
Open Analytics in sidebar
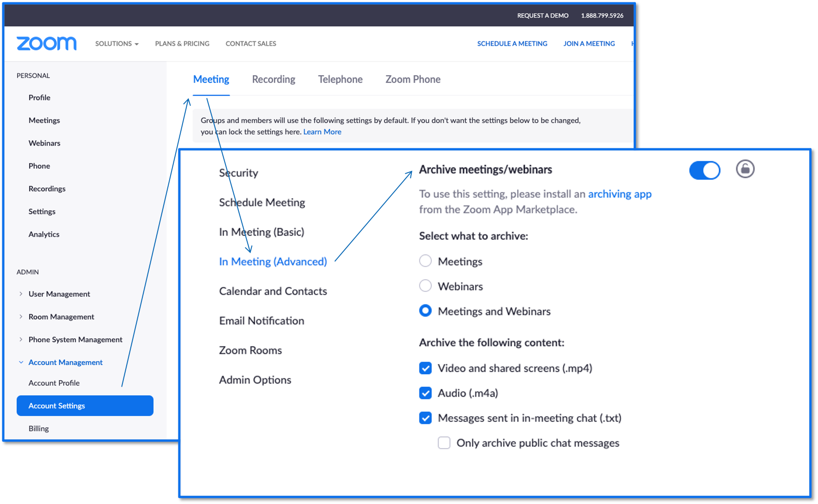click(x=44, y=234)
